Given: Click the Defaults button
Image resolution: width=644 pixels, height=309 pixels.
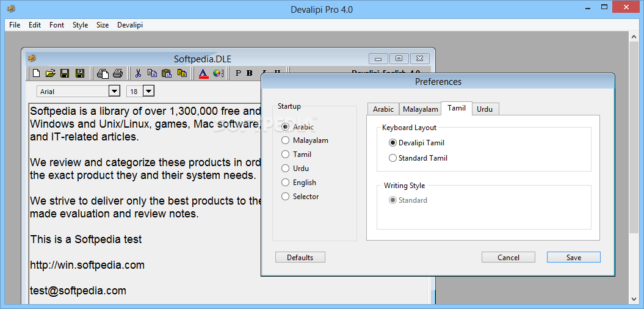Looking at the screenshot, I should tap(300, 257).
